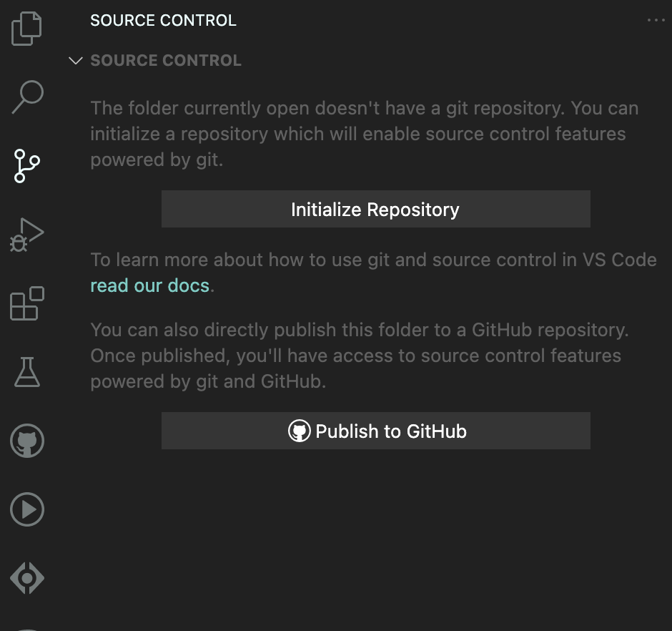Select the circular play extension icon
This screenshot has width=672, height=631.
coord(26,509)
